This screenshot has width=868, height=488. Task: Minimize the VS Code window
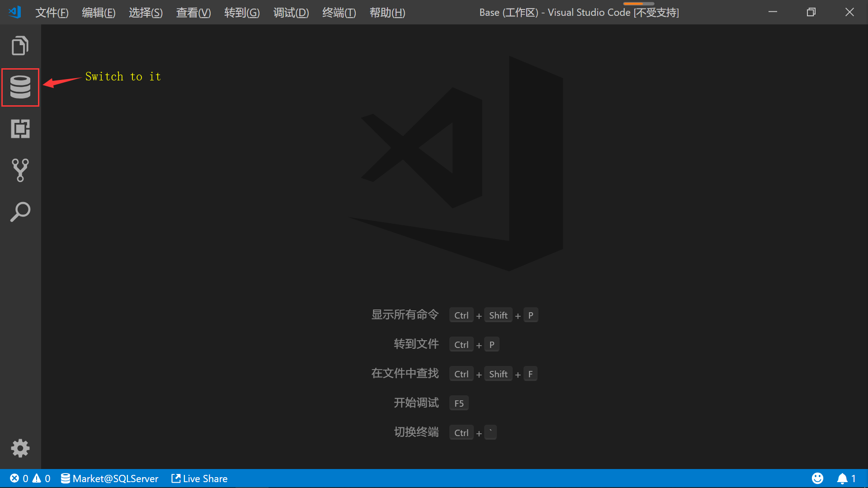point(773,12)
